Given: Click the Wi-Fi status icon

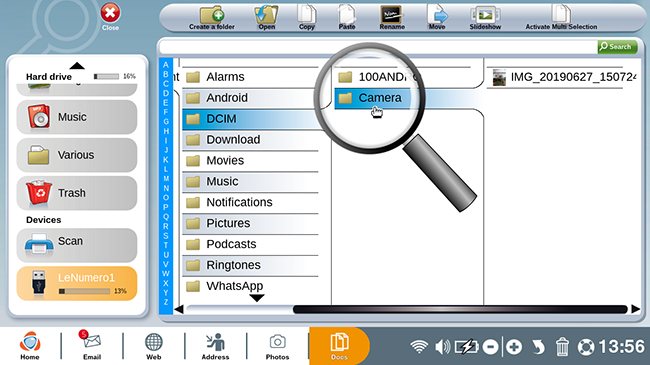Looking at the screenshot, I should [419, 346].
